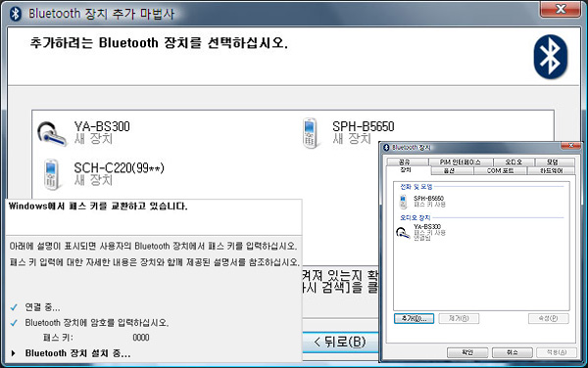Close the small Bluetooth 장치 dialog
Image resolution: width=588 pixels, height=368 pixels.
(570, 145)
